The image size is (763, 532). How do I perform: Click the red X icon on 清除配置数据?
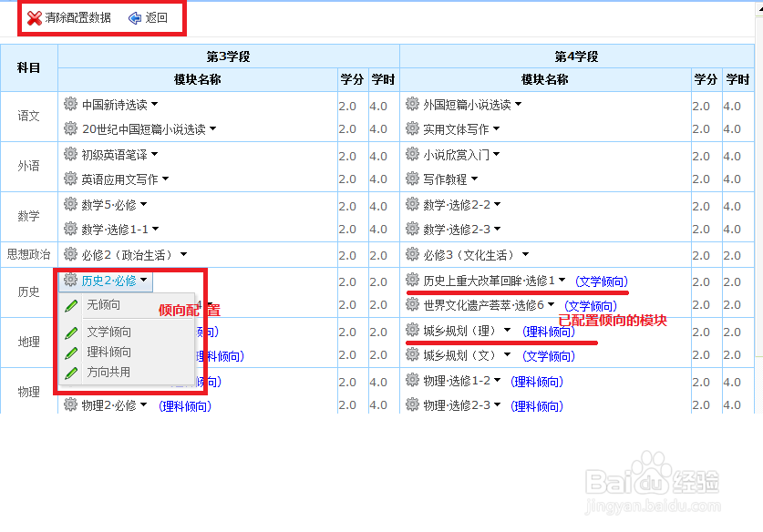(x=35, y=15)
